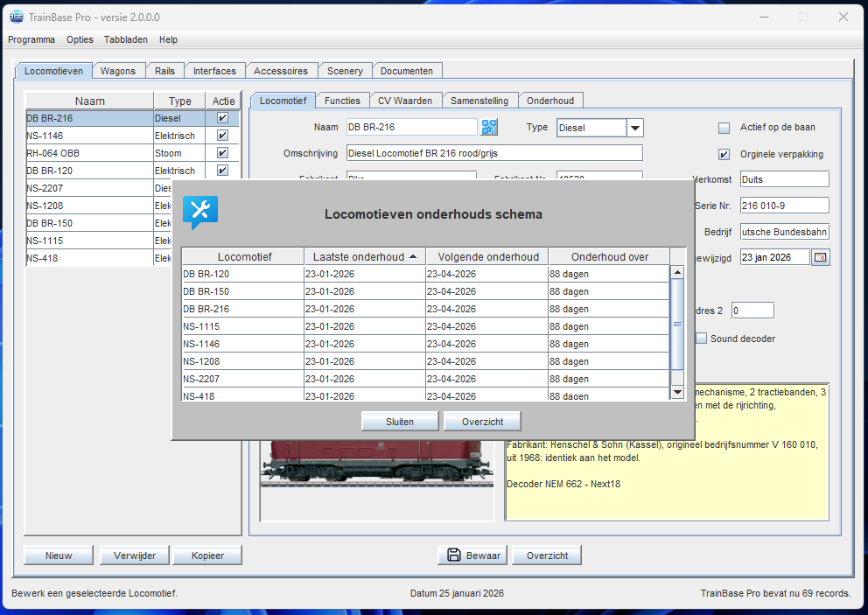
Task: Enable the Actief op de baan checkbox
Action: coord(724,127)
